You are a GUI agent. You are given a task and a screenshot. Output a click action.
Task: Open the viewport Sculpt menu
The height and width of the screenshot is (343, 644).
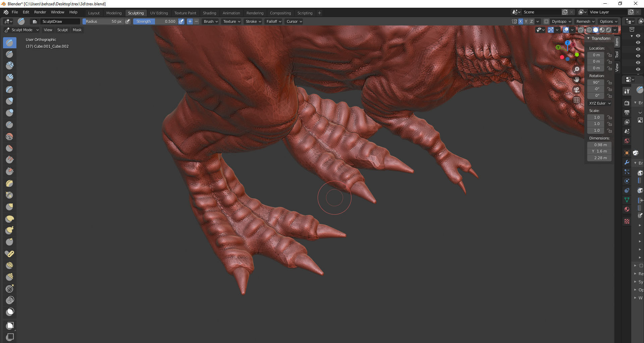[62, 30]
